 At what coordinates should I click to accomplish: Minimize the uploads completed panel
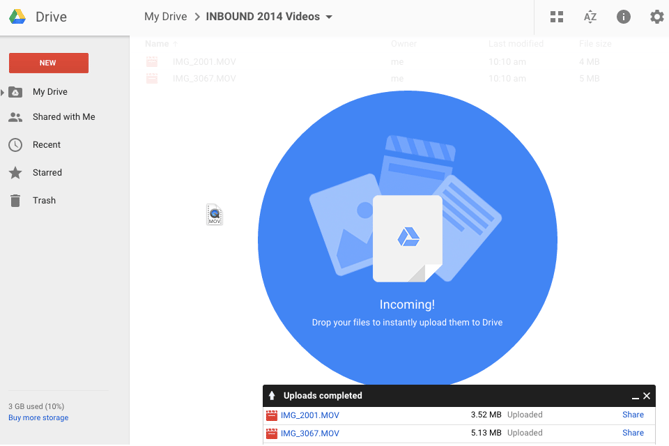click(x=635, y=397)
